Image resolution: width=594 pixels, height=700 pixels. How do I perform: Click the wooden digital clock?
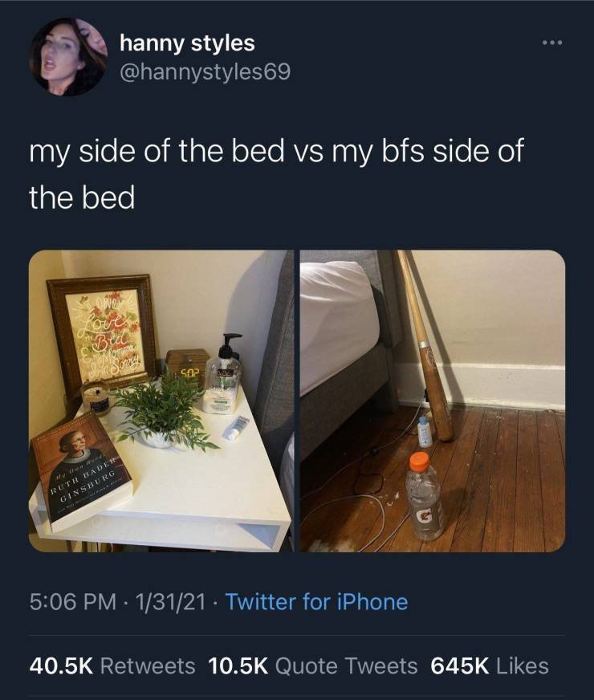(188, 365)
